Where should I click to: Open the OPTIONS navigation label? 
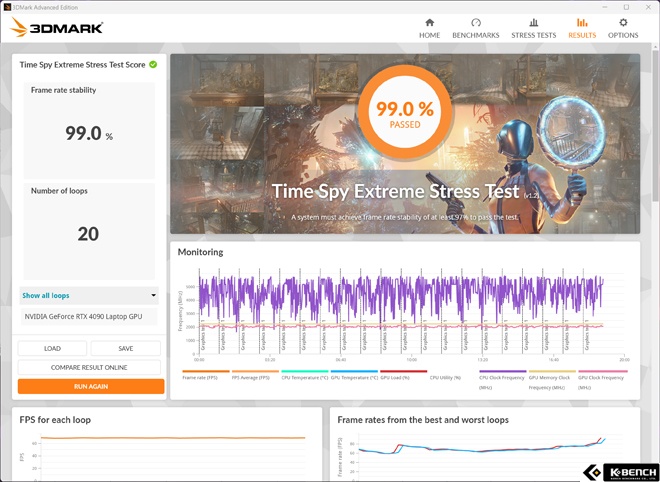coord(623,35)
